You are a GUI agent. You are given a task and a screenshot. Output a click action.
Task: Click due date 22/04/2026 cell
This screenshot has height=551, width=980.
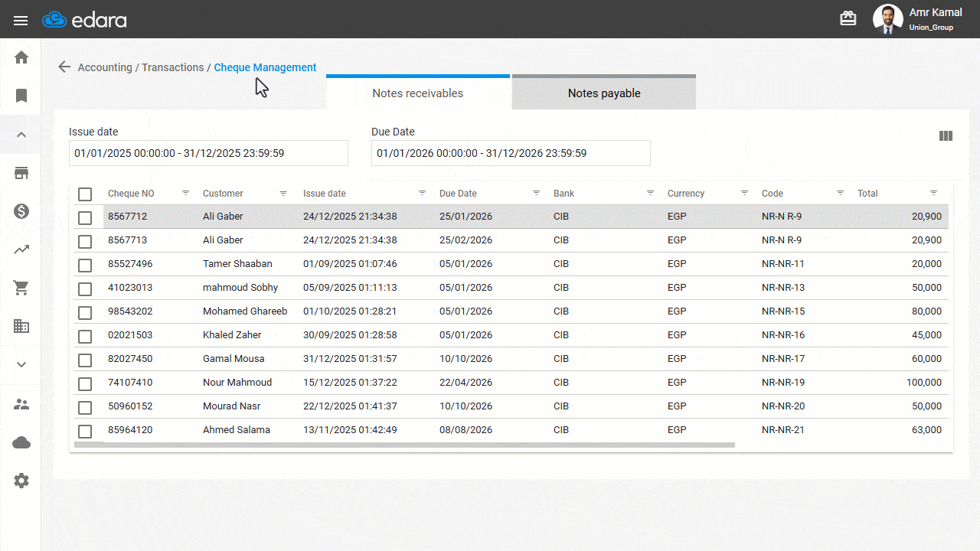pyautogui.click(x=465, y=383)
